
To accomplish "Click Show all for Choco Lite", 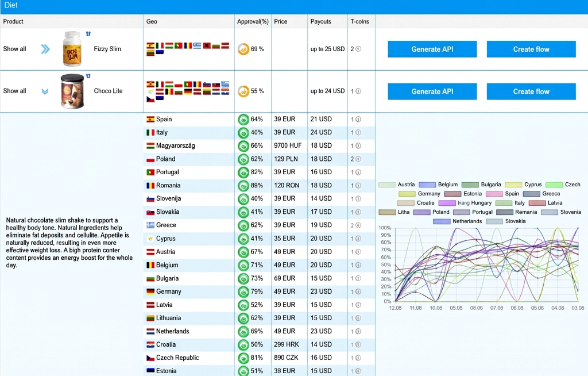I will click(14, 91).
